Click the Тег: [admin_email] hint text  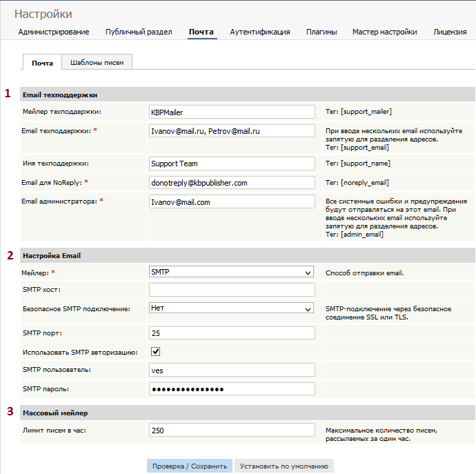(x=355, y=235)
